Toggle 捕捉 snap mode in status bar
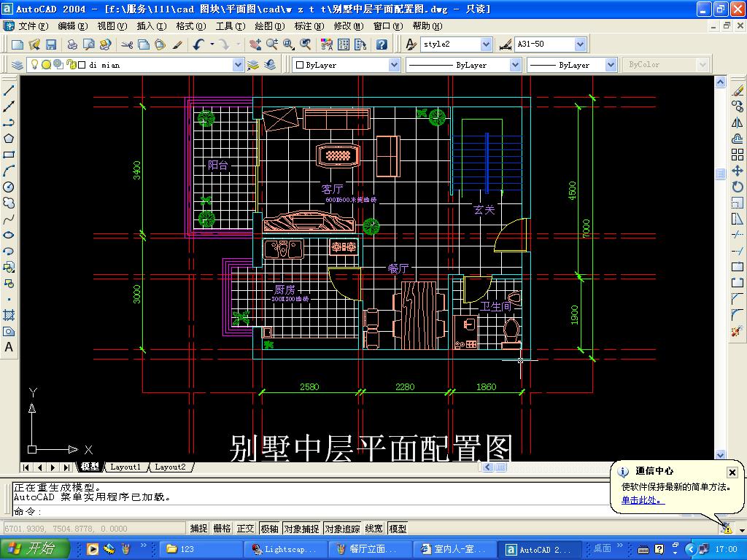Viewport: 747px width, 560px height. [198, 529]
